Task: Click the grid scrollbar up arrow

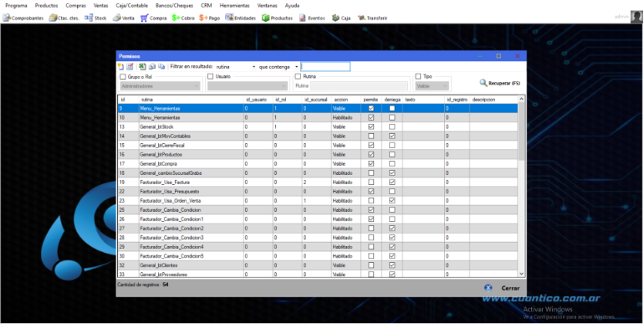Action: [x=521, y=99]
